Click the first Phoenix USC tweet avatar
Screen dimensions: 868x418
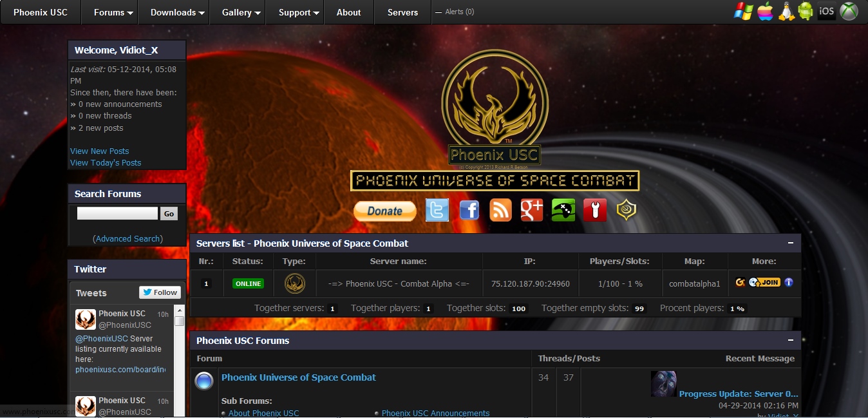(86, 319)
